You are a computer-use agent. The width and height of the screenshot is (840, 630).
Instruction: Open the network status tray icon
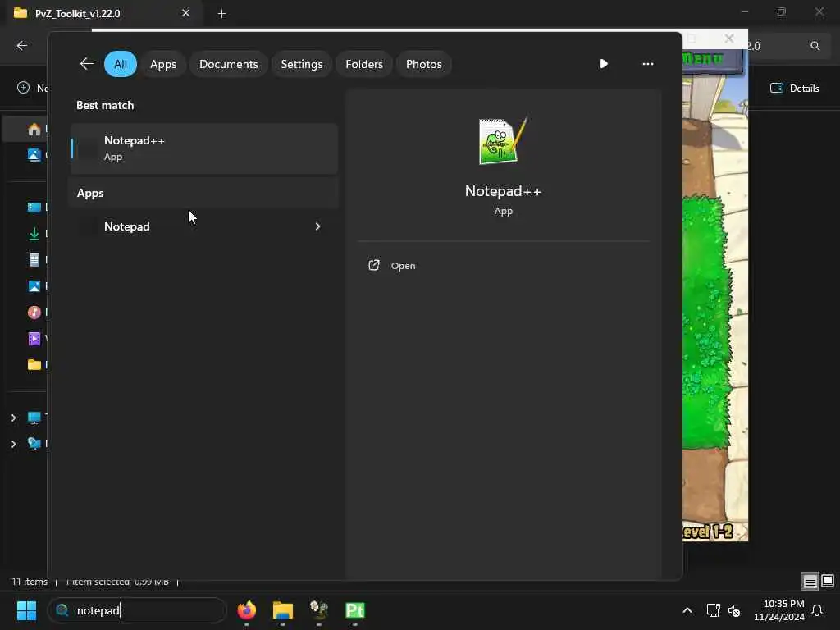[x=713, y=610]
